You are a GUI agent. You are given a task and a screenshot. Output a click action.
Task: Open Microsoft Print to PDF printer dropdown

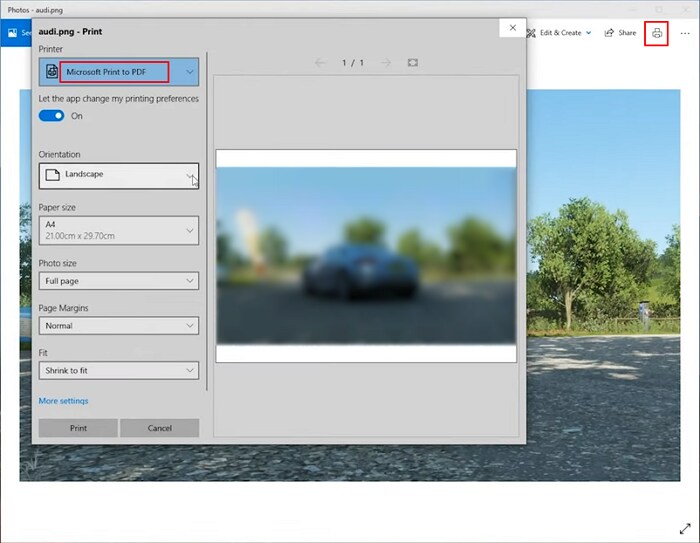[x=119, y=72]
